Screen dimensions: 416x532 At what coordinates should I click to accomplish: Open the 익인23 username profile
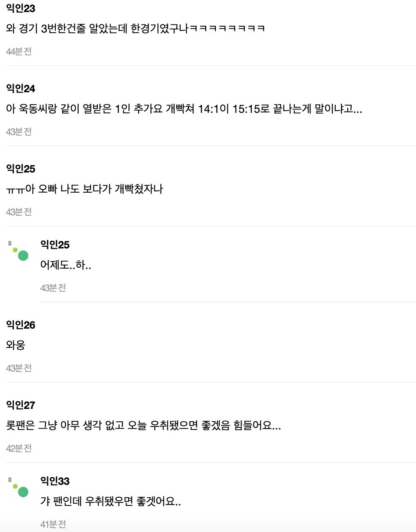pyautogui.click(x=21, y=8)
